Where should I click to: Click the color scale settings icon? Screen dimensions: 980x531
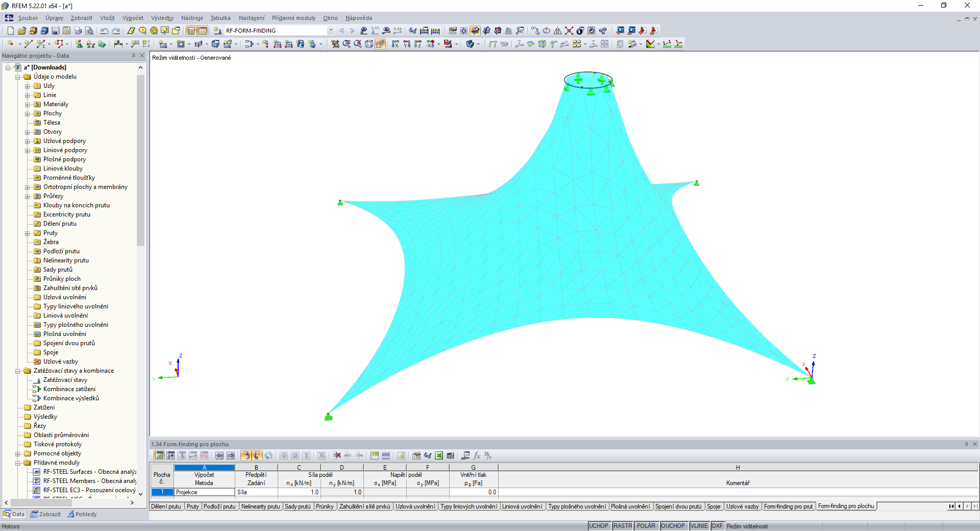click(x=650, y=44)
